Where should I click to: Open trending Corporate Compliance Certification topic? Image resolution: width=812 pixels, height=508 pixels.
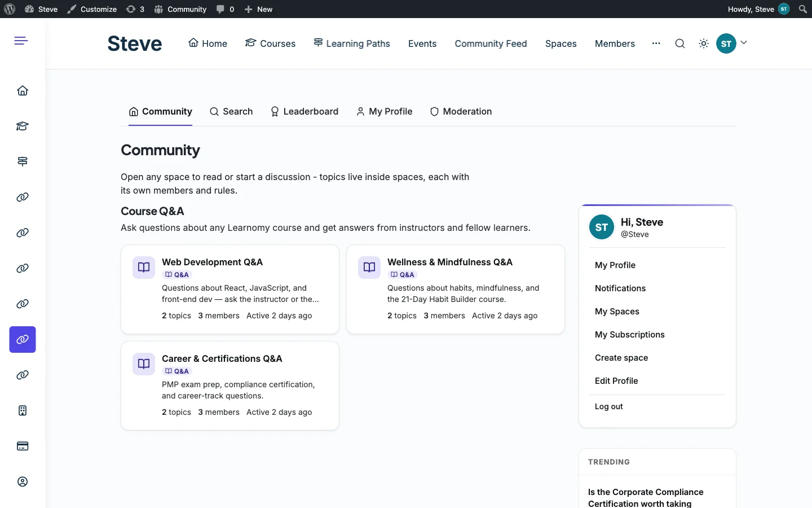(x=646, y=497)
